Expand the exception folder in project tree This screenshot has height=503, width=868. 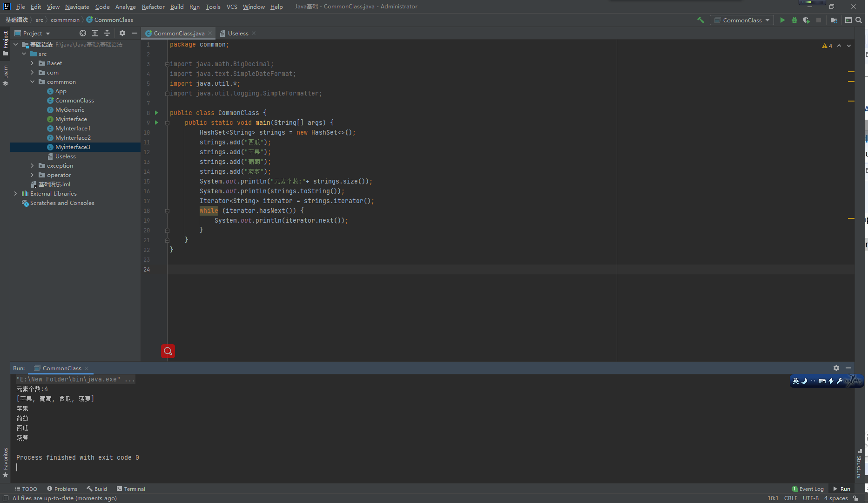point(32,166)
